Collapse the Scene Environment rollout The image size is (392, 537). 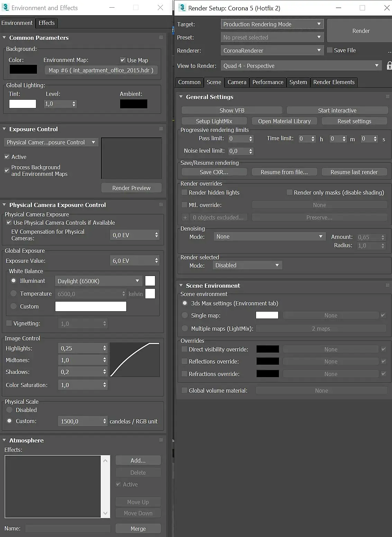(181, 285)
